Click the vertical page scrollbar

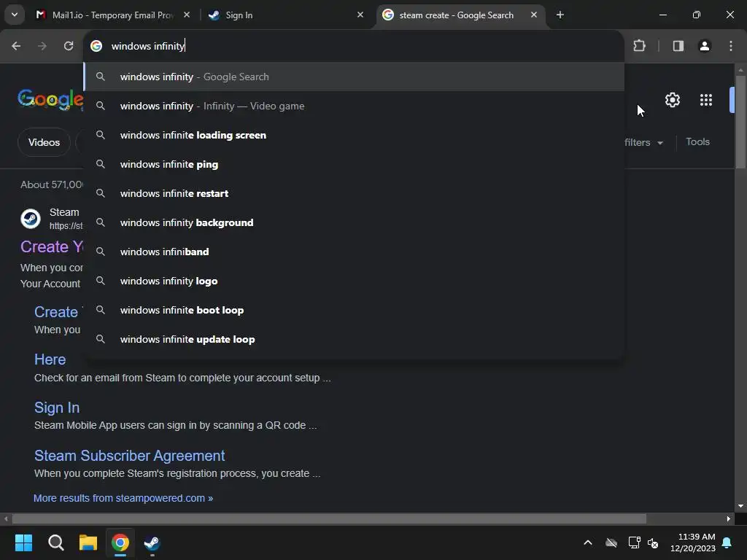[x=740, y=122]
